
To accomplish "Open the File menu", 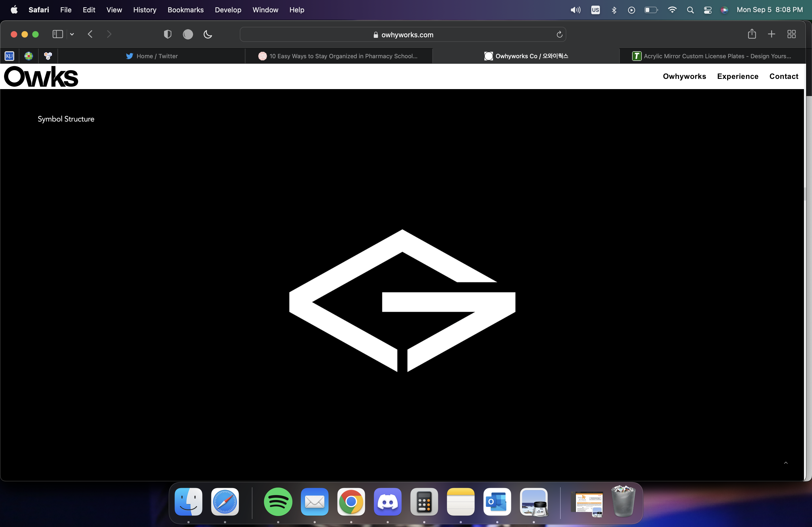I will point(66,10).
